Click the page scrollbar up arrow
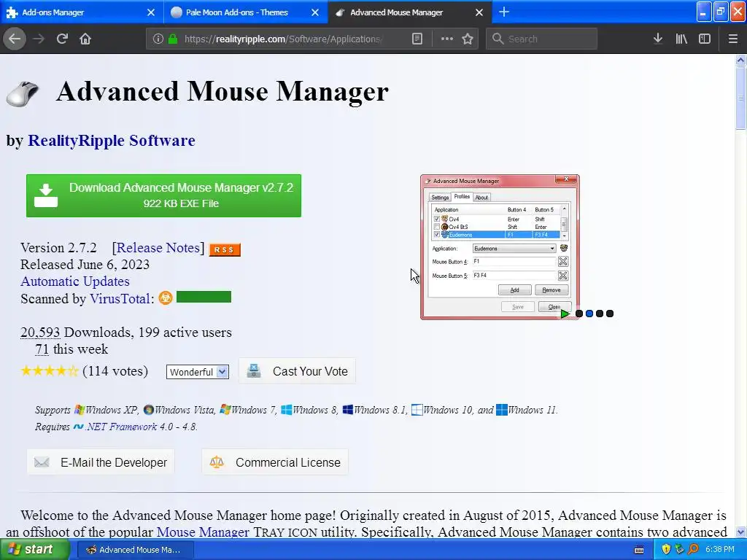The image size is (747, 560). coord(740,60)
